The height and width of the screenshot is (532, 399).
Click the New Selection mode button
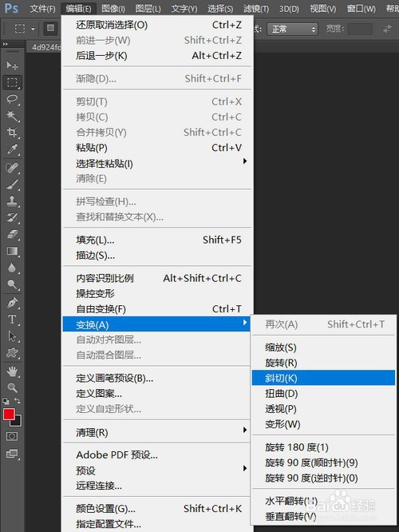pos(50,28)
